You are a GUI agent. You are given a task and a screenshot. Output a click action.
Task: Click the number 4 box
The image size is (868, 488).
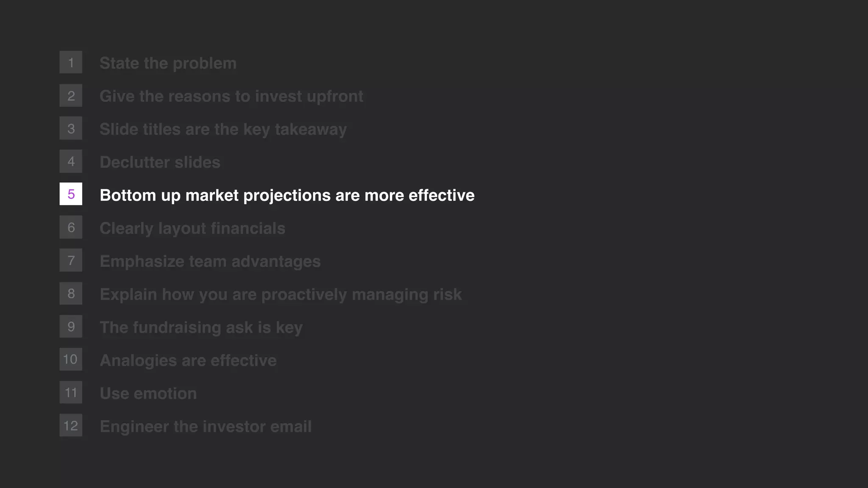coord(71,161)
